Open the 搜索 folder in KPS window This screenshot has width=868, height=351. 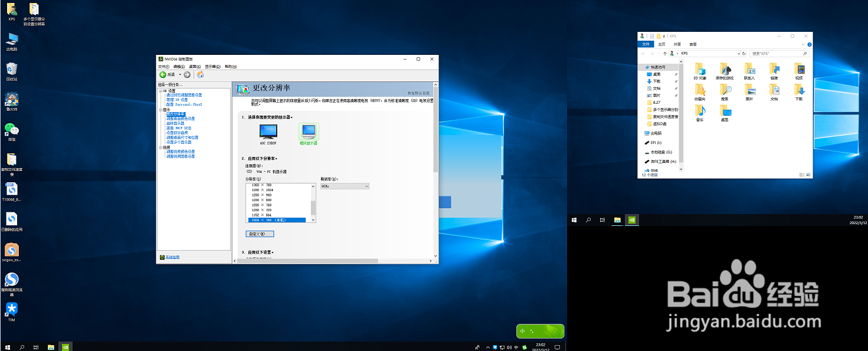725,92
